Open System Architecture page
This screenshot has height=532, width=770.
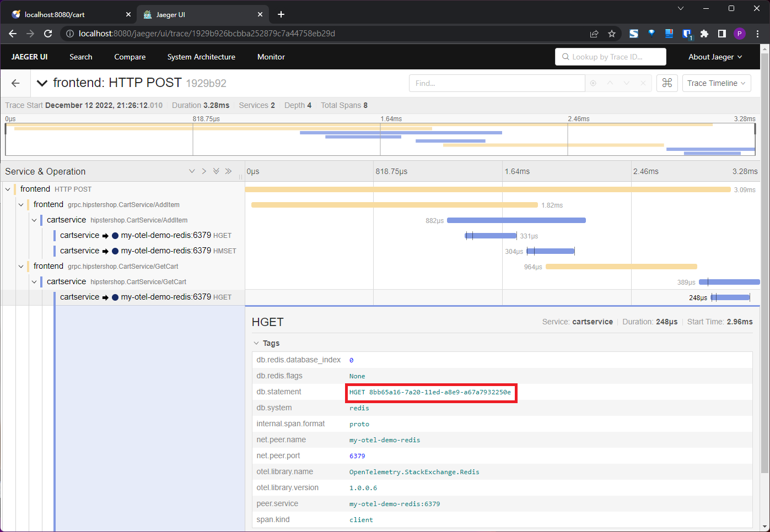click(x=201, y=57)
